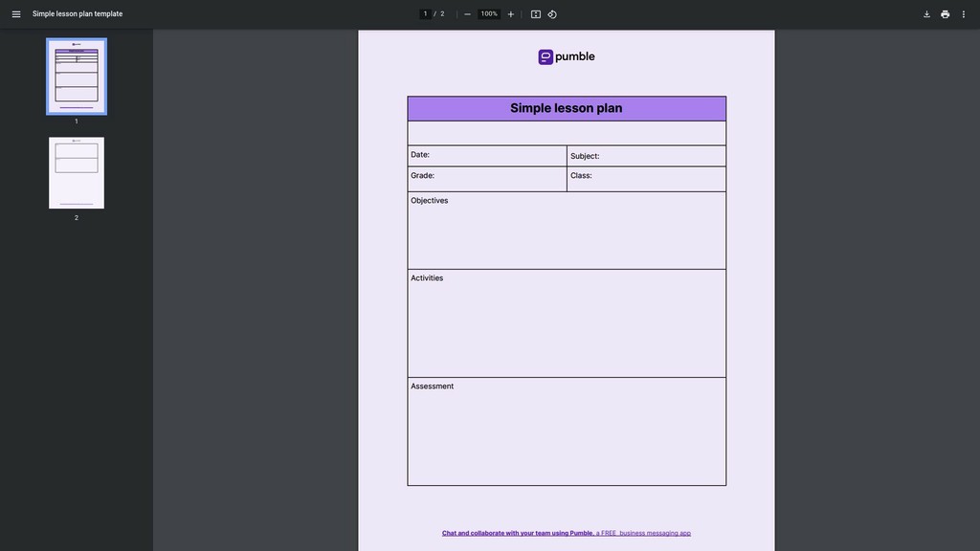Zoom in on the document

[x=509, y=12]
